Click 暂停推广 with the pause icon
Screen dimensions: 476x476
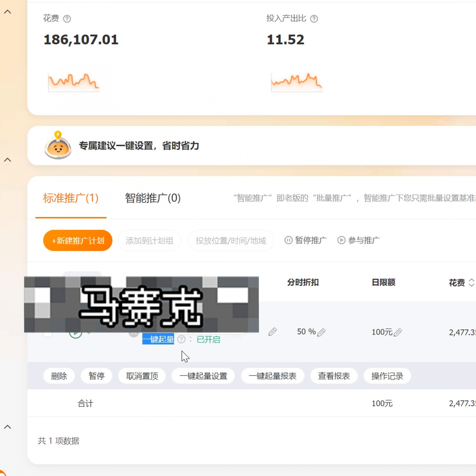306,240
